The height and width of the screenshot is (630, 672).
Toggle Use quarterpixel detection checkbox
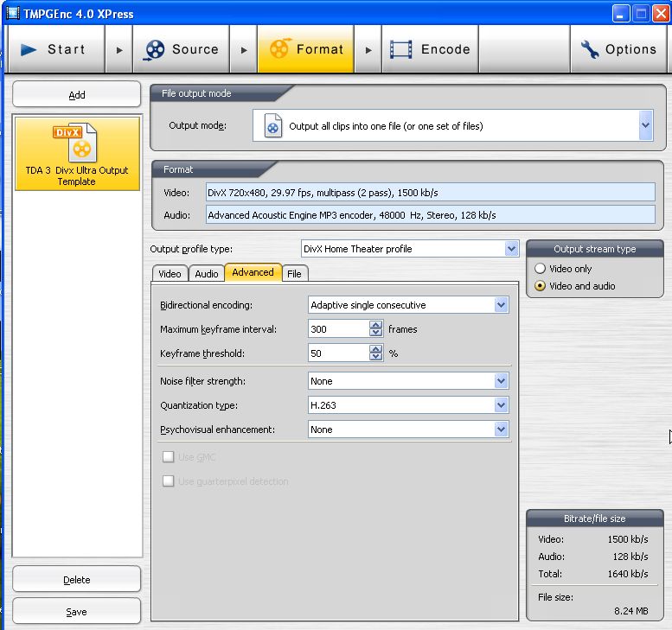pos(168,481)
